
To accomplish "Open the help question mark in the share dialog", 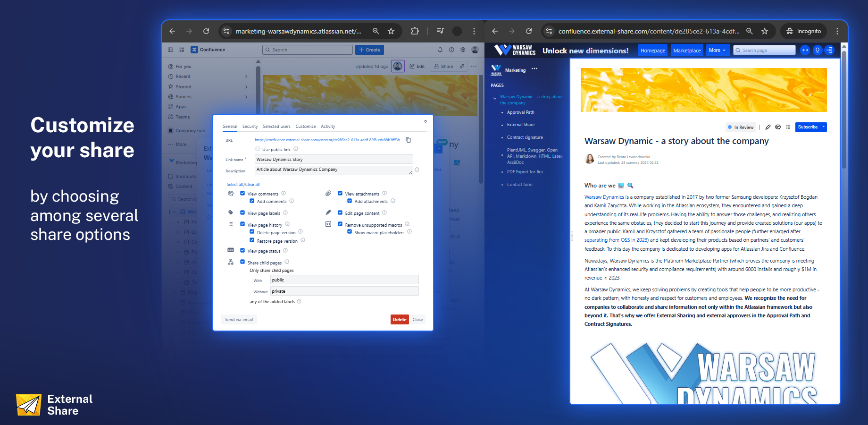I will [x=425, y=122].
